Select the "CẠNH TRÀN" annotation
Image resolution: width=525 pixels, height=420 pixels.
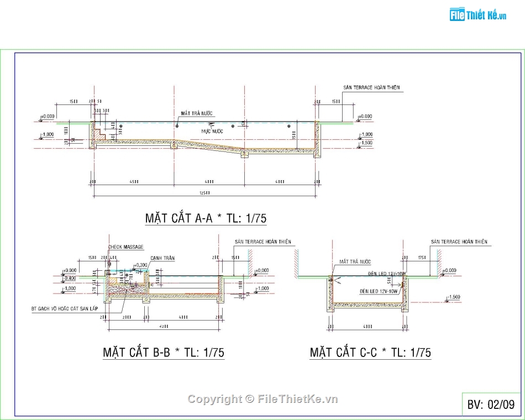tap(162, 258)
